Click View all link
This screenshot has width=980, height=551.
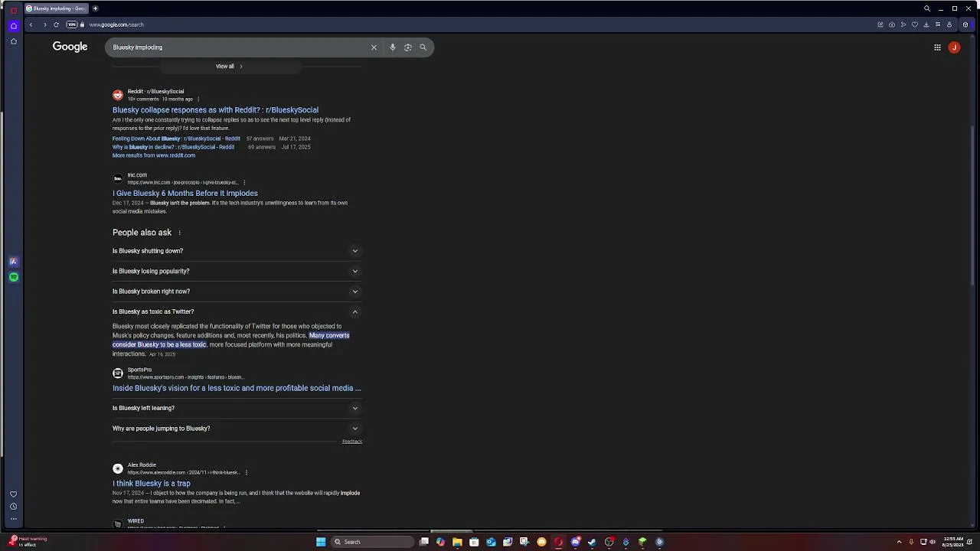pos(229,67)
